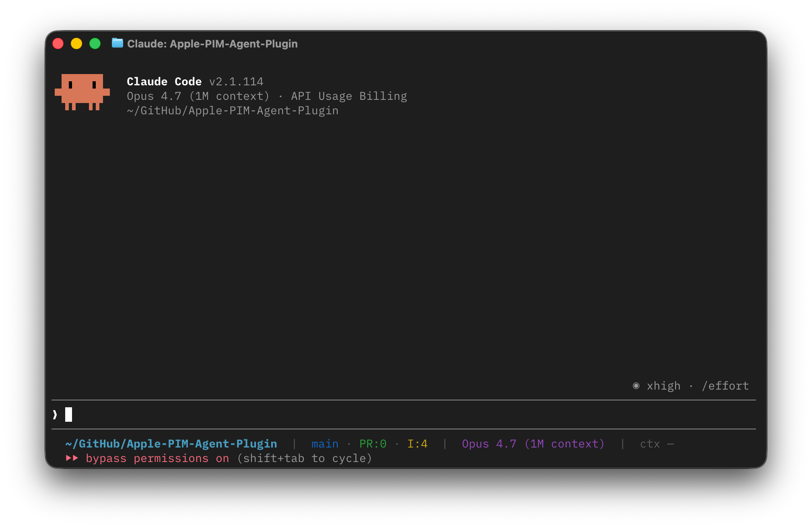Click the PR:0 indicator in status line
Screen dimensions: 812x528
pos(373,443)
